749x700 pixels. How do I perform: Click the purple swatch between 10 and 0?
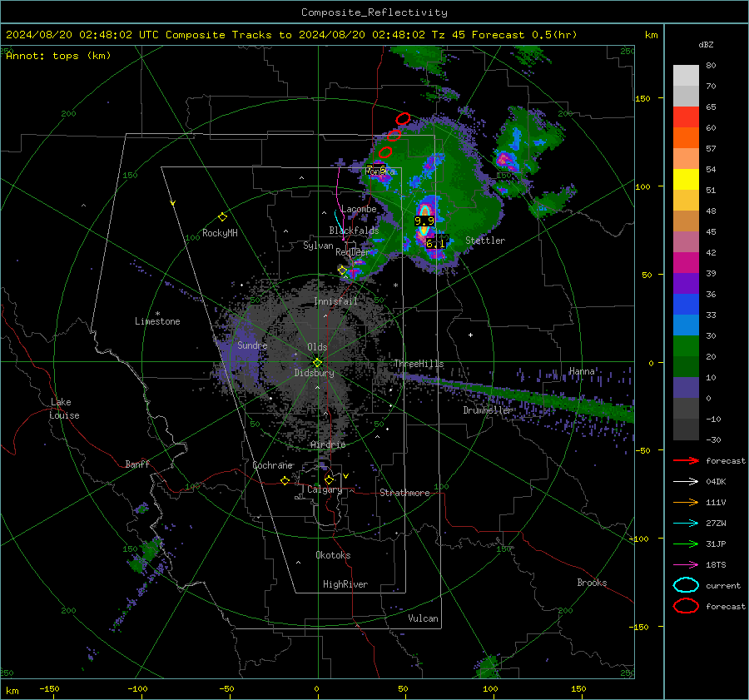[686, 388]
